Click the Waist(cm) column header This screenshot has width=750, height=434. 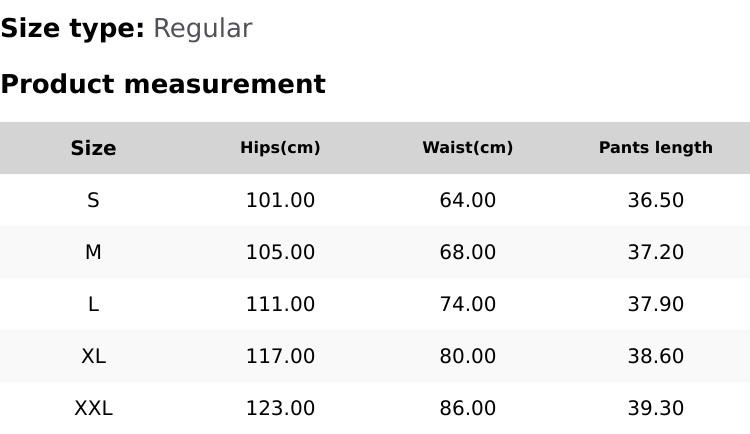(467, 148)
